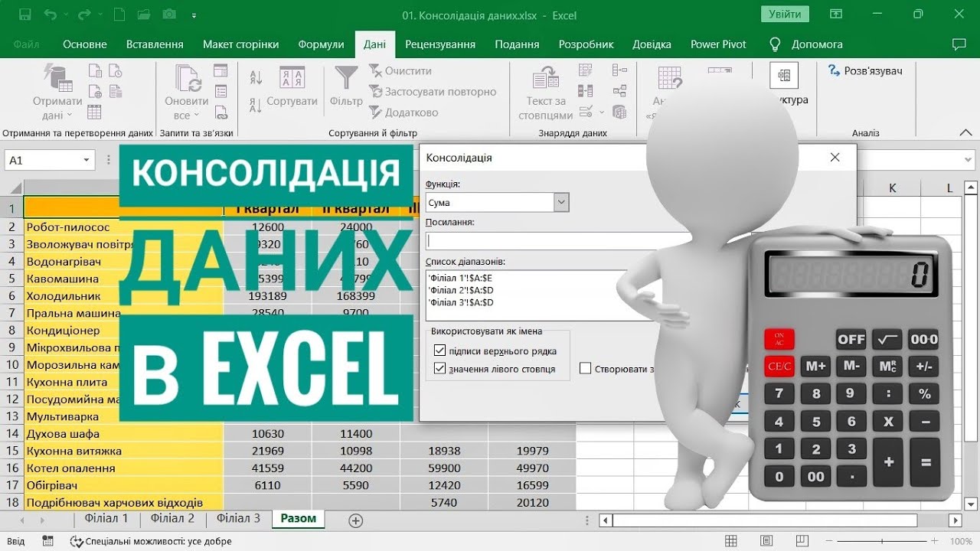Open the Power Pivot ribbon tab

pyautogui.click(x=718, y=44)
